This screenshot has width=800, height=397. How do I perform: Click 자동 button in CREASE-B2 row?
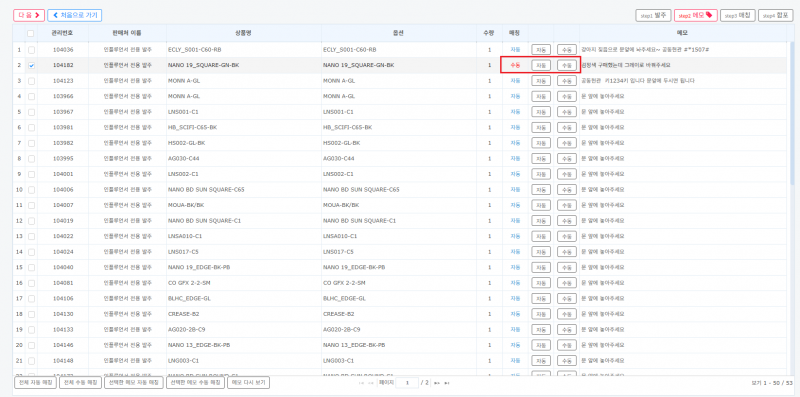click(x=541, y=314)
